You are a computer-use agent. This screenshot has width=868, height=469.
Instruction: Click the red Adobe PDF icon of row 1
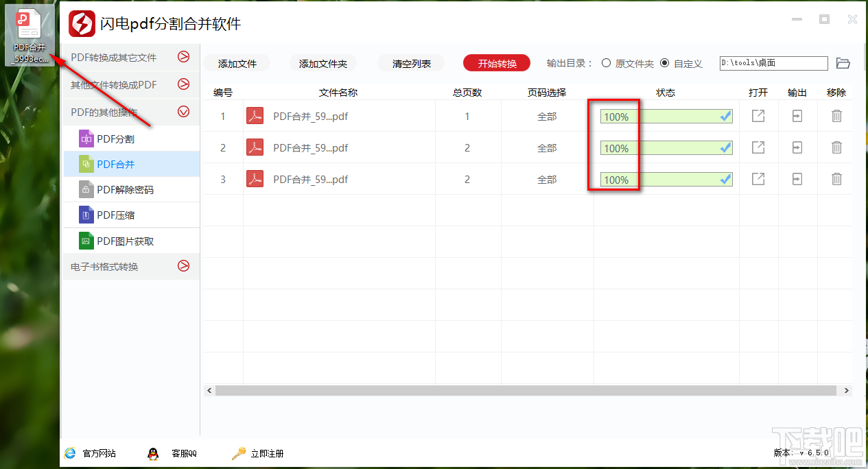tap(255, 116)
